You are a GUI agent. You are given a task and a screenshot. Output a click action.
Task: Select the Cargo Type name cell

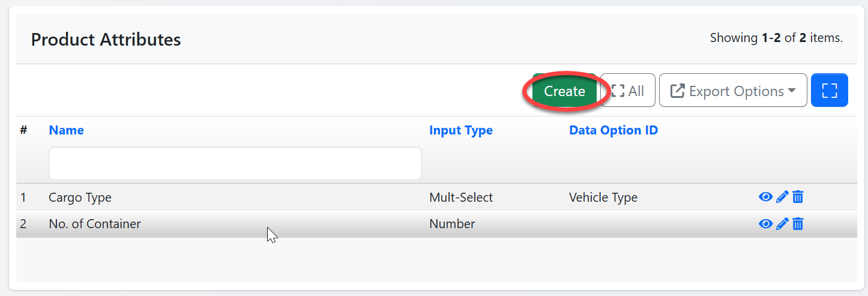click(80, 198)
